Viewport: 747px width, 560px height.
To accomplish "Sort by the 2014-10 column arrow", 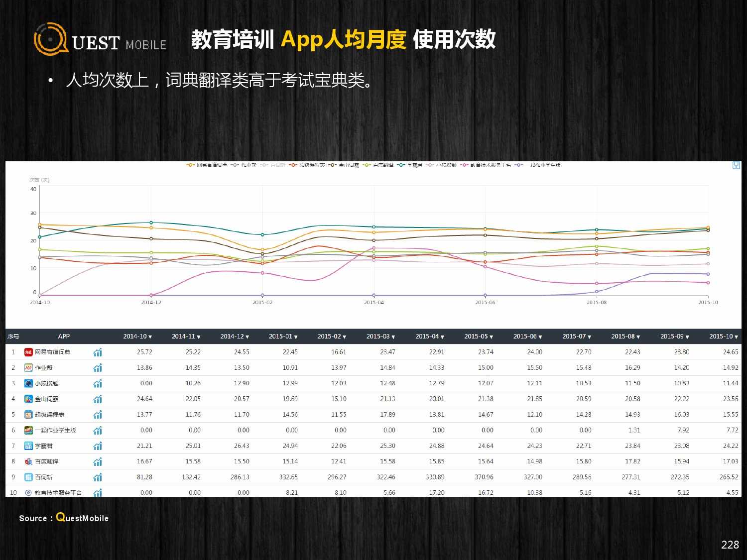I will [150, 337].
